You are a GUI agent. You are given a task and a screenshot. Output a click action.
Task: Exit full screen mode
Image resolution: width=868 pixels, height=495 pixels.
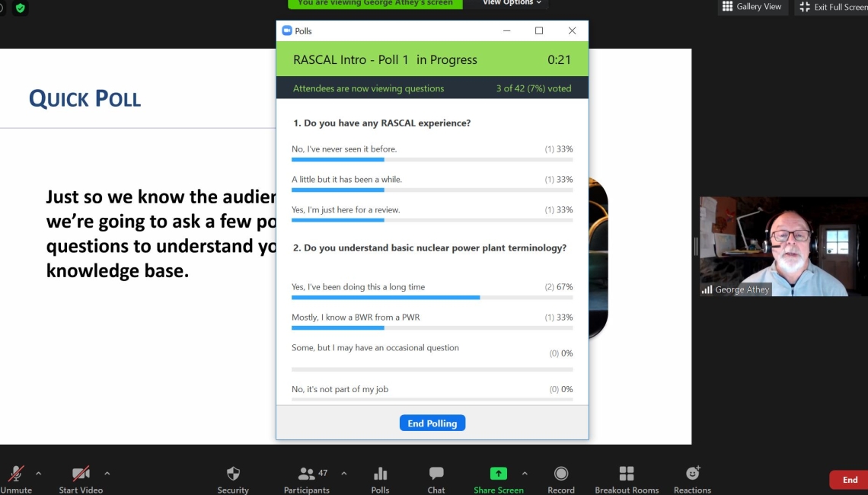831,7
